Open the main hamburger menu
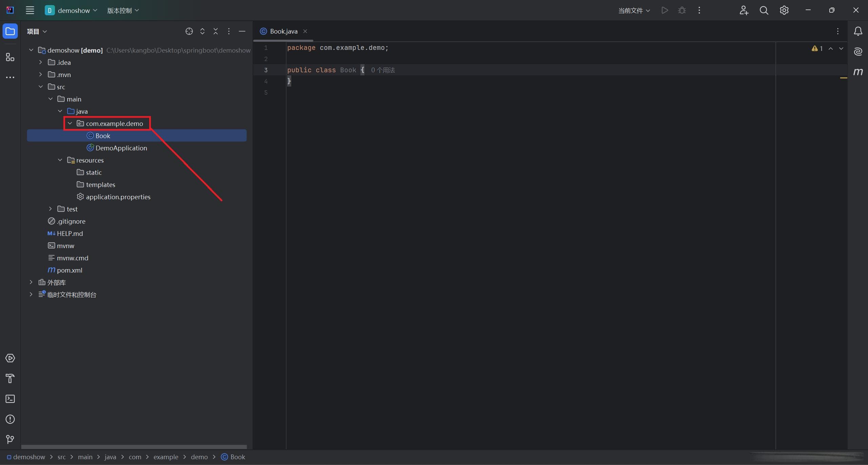Image resolution: width=868 pixels, height=465 pixels. [30, 10]
